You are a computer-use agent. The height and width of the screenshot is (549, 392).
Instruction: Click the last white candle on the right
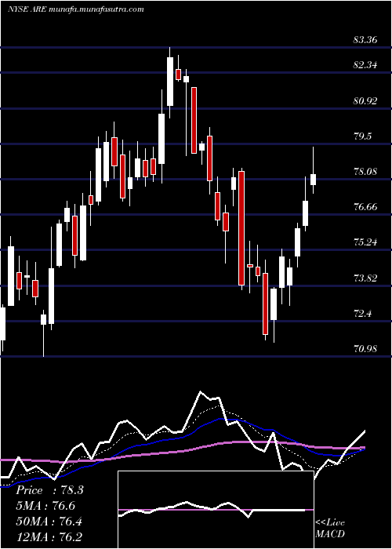(314, 180)
